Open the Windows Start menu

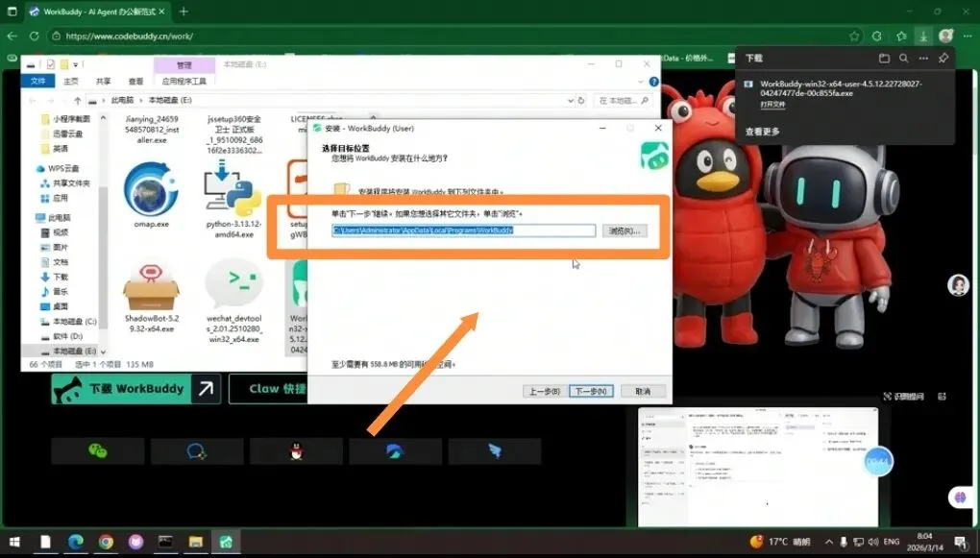coord(14,542)
